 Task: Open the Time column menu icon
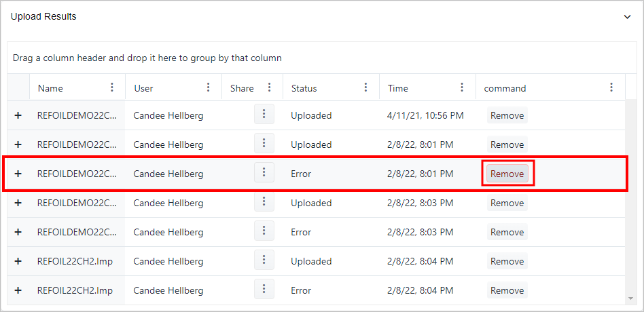click(x=463, y=87)
